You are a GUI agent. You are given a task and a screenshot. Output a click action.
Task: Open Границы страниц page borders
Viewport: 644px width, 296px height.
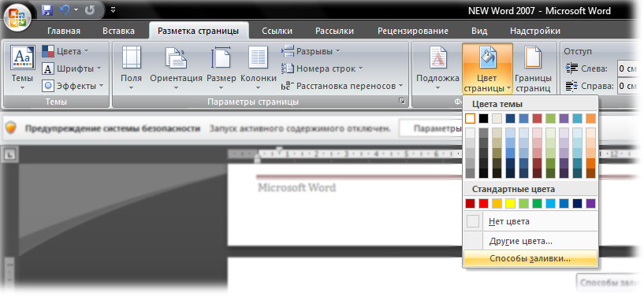(x=534, y=68)
